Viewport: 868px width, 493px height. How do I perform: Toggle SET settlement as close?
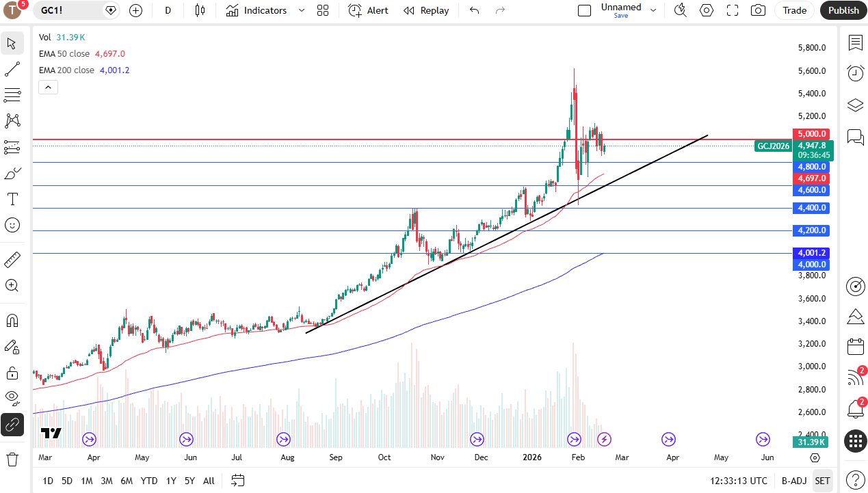(823, 481)
